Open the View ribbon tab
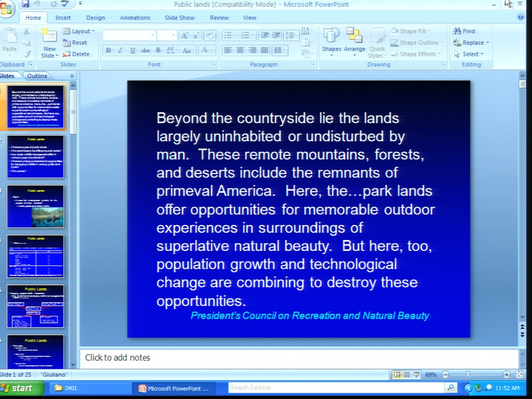The image size is (532, 399). pos(249,18)
